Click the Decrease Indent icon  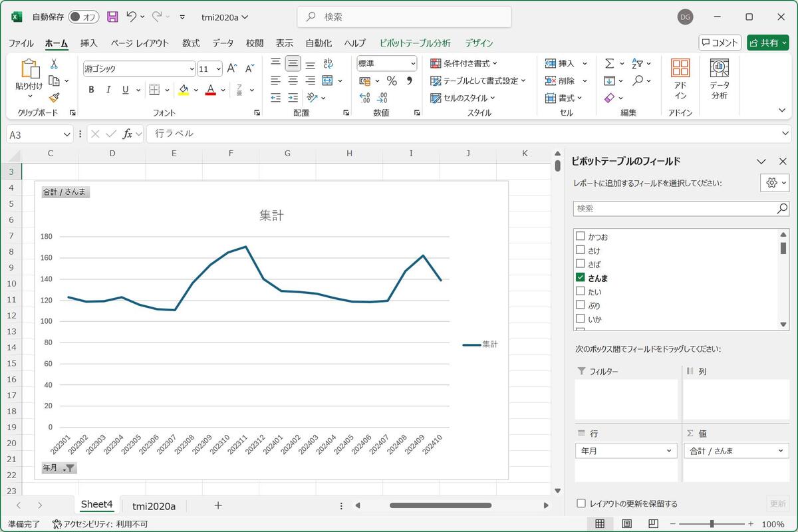(276, 98)
